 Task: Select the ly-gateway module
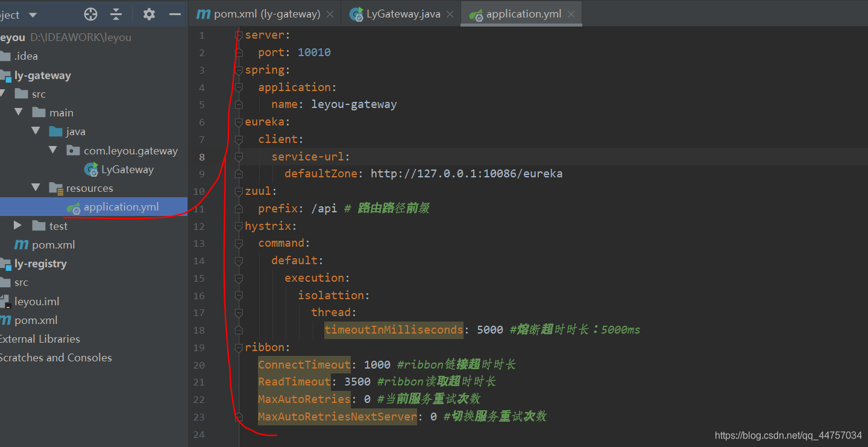point(42,75)
